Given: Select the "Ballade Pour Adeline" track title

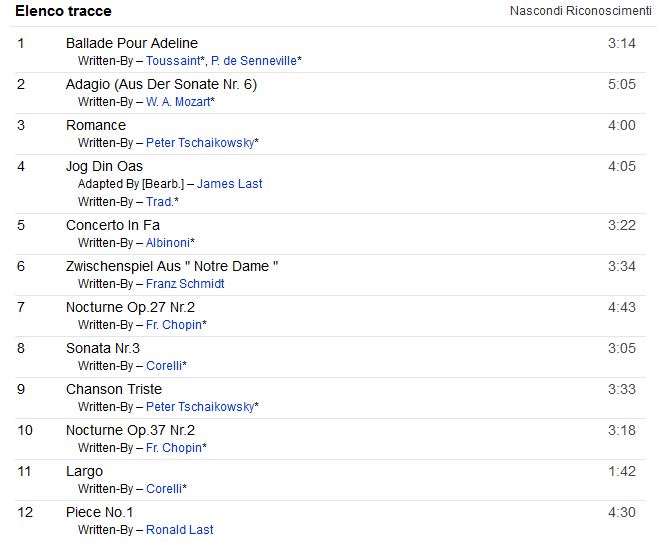Looking at the screenshot, I should click(x=132, y=43).
